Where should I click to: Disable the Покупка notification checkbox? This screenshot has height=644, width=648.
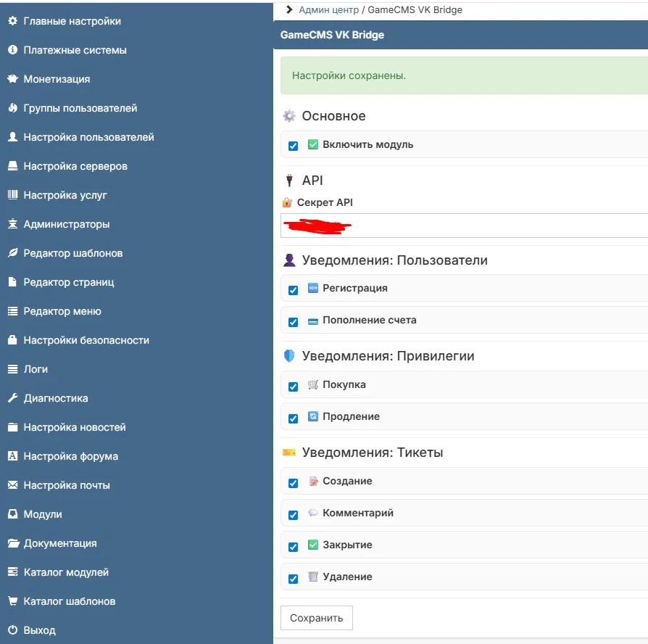[293, 387]
